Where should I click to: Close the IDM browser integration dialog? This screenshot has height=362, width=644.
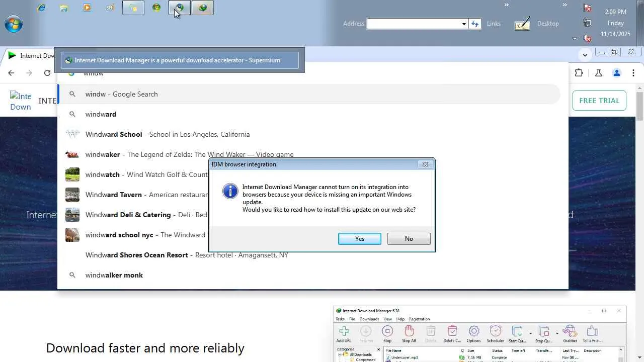click(x=425, y=164)
